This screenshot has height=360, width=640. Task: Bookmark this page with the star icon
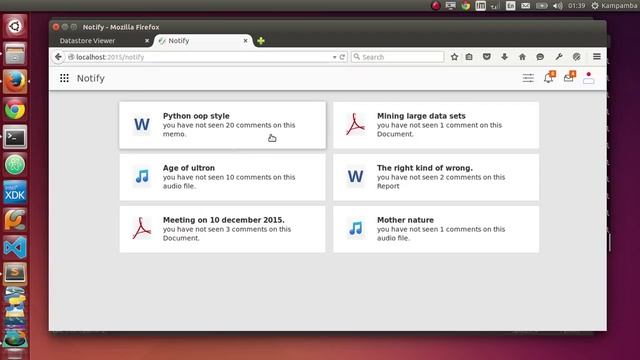click(454, 57)
